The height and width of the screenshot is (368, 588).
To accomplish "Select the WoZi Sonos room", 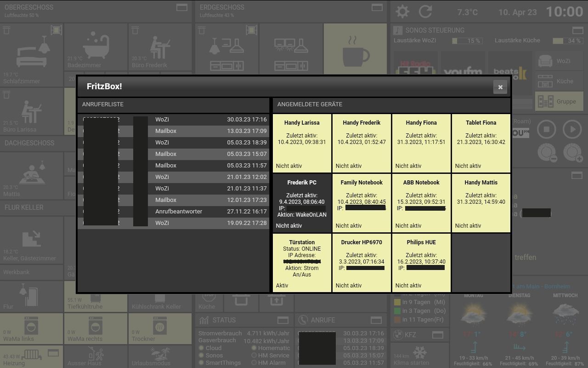I will pyautogui.click(x=559, y=61).
